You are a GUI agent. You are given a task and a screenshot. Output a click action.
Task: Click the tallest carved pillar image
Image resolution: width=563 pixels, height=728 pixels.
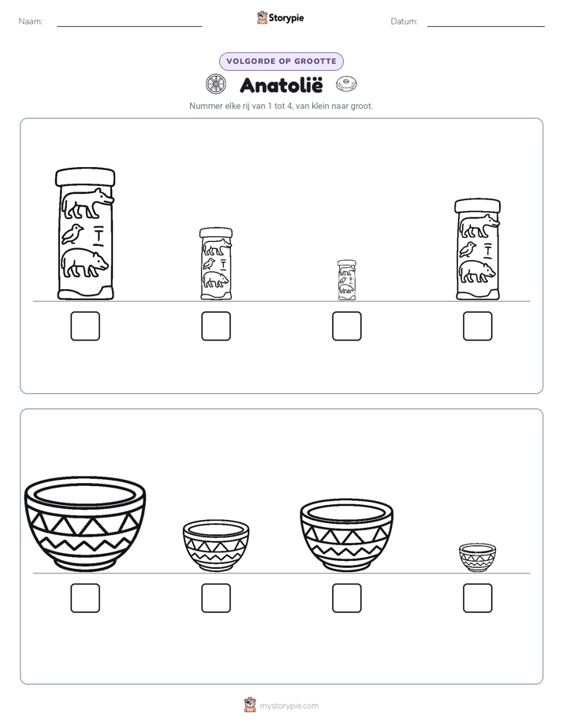pyautogui.click(x=85, y=234)
